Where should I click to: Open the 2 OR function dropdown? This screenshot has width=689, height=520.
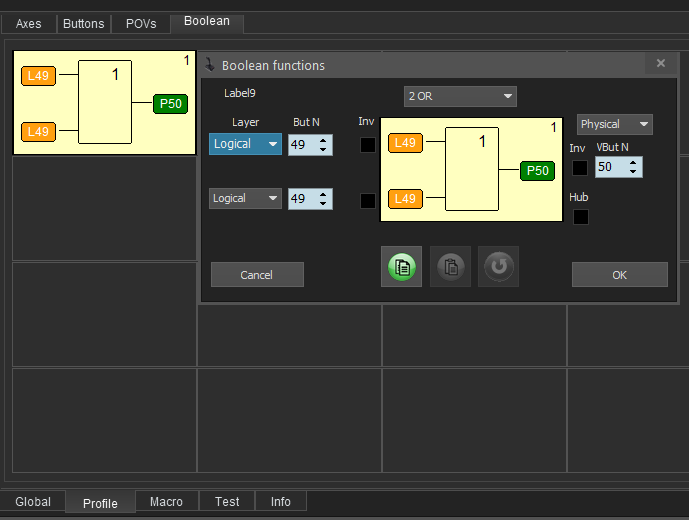click(x=460, y=96)
